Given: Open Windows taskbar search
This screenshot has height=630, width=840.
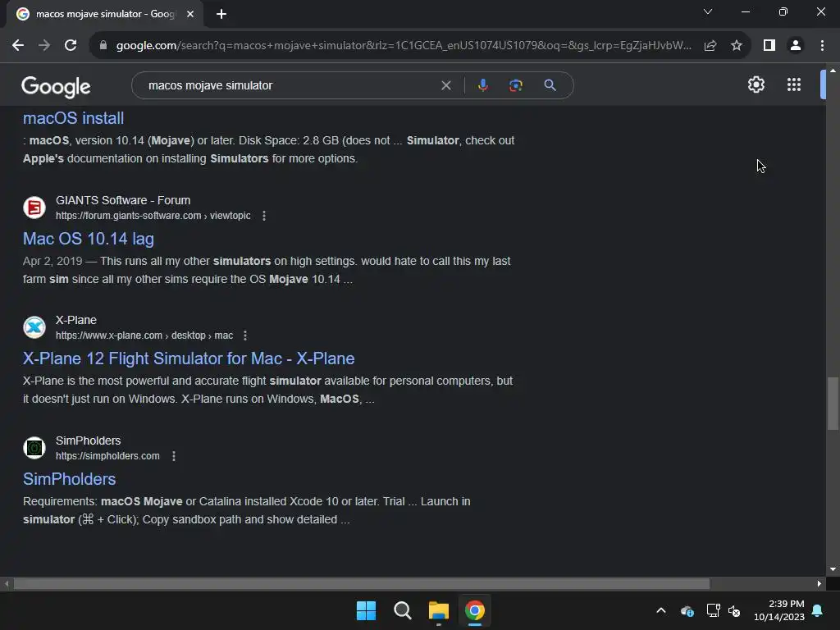Looking at the screenshot, I should coord(402,610).
